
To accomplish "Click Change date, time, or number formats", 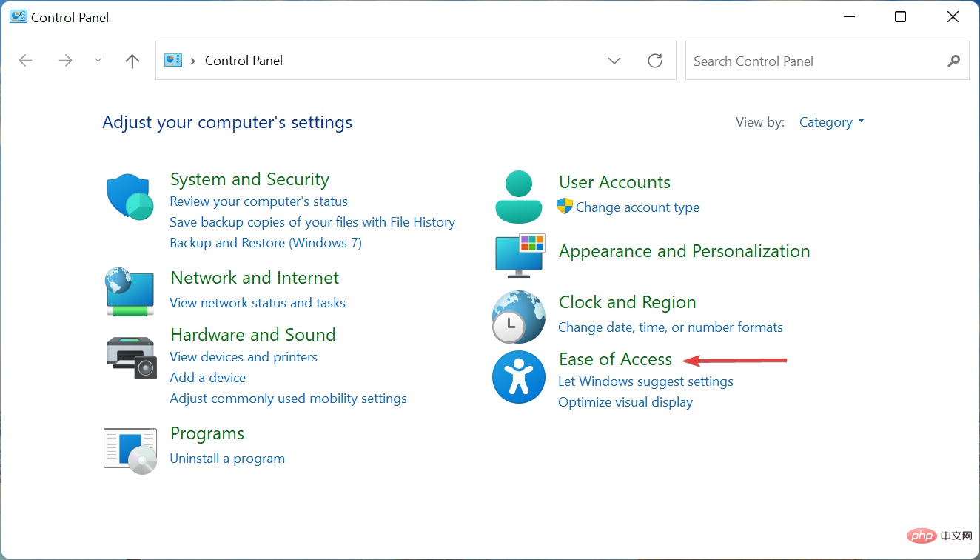I will (671, 327).
